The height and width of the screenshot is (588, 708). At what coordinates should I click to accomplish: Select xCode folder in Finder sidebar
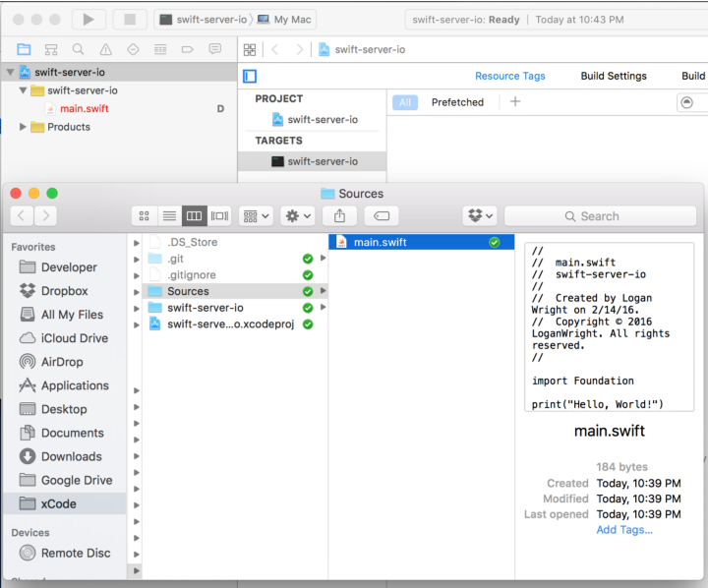click(64, 503)
